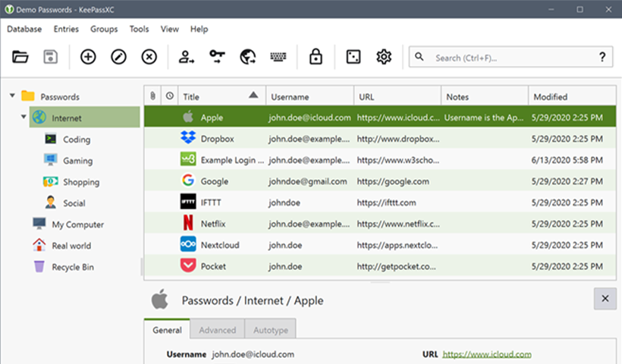Screen dimensions: 622x364
Task: Click the https://ifttt.com URL cell
Action: pos(386,202)
